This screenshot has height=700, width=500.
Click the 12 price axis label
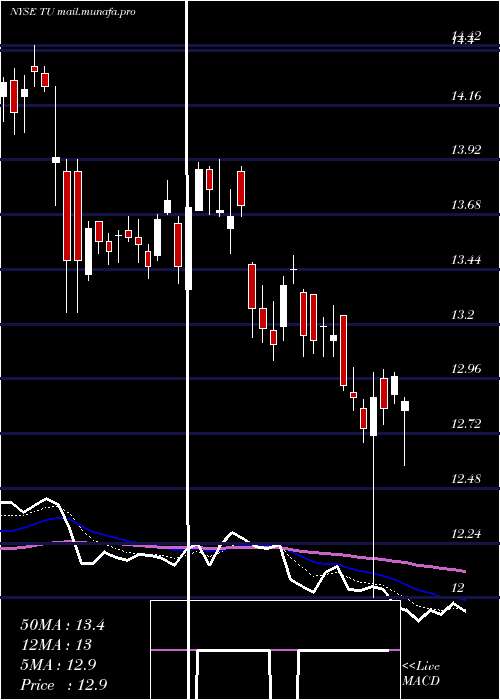point(458,588)
